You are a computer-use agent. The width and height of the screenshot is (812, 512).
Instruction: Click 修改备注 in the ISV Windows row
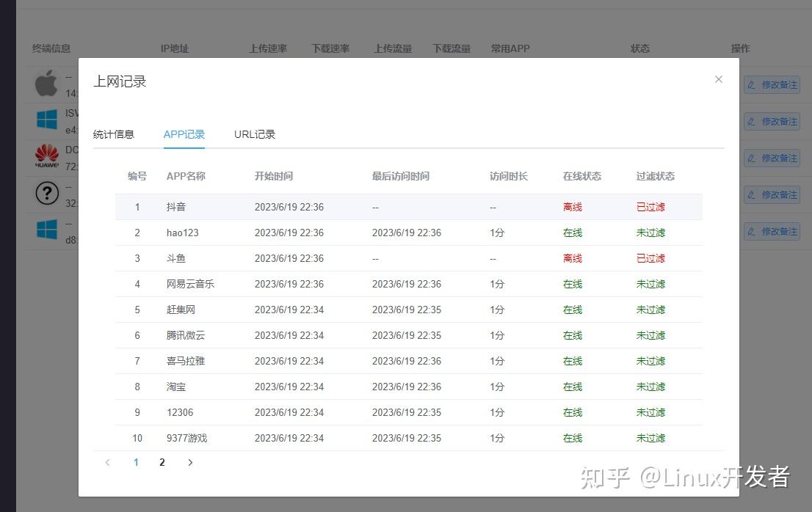(x=772, y=122)
